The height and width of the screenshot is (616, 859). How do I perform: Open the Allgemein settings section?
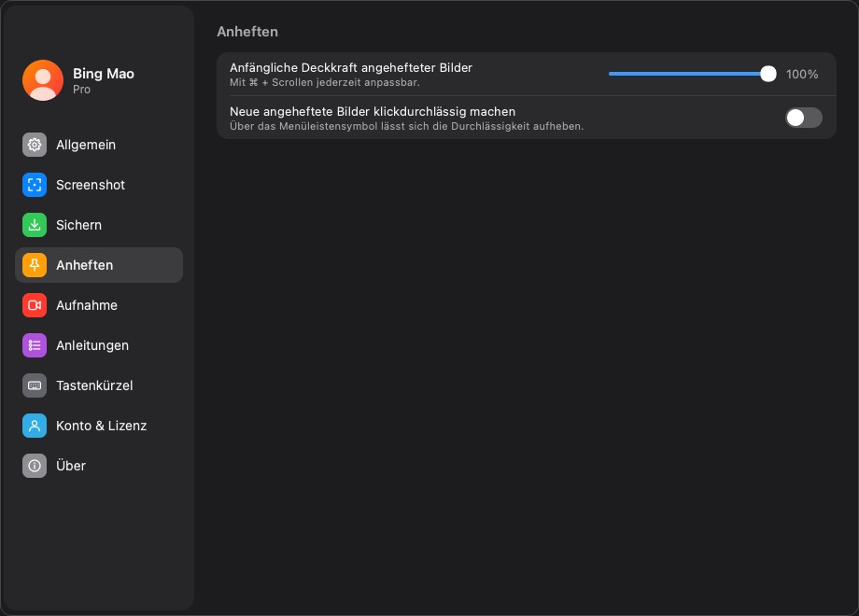pos(99,145)
